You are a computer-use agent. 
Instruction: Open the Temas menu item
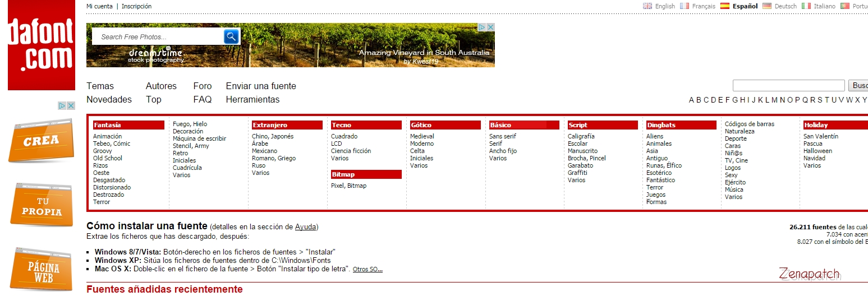(100, 86)
